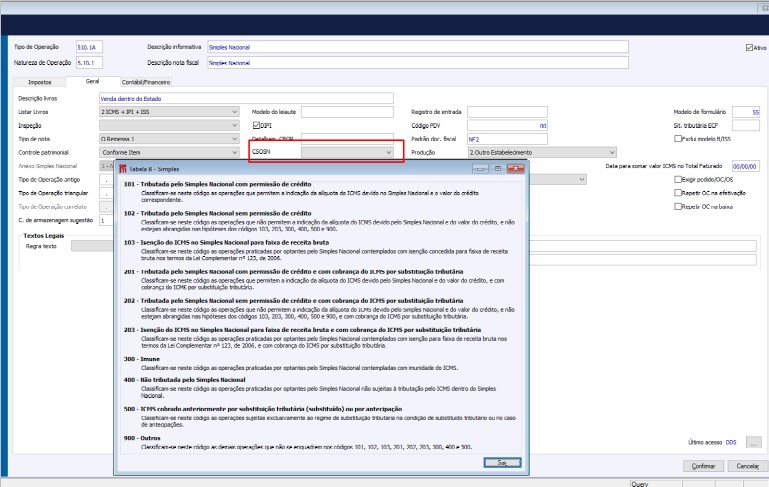The image size is (769, 487).
Task: Select the '103 - Isenção do ICMS' heading
Action: point(226,242)
